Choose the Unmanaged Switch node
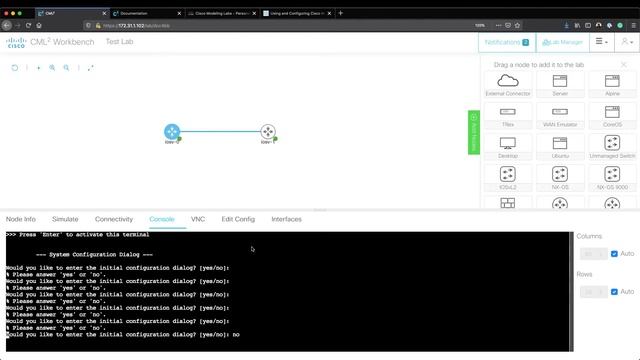Screen dimensions: 640x360 (612, 147)
